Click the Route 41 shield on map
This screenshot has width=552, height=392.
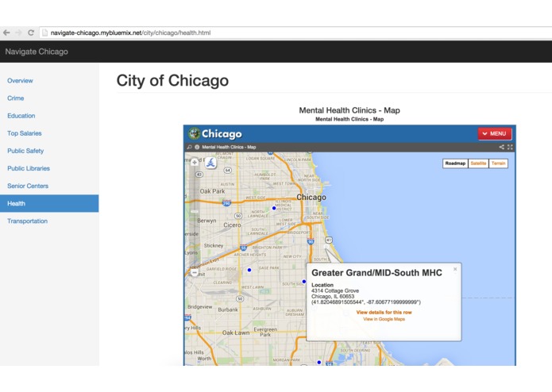pos(329,240)
